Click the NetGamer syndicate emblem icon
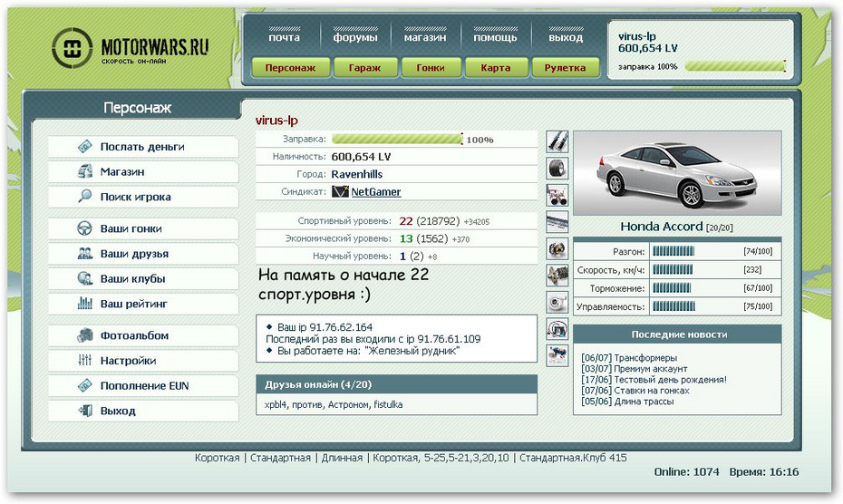The height and width of the screenshot is (504, 843). (x=340, y=191)
